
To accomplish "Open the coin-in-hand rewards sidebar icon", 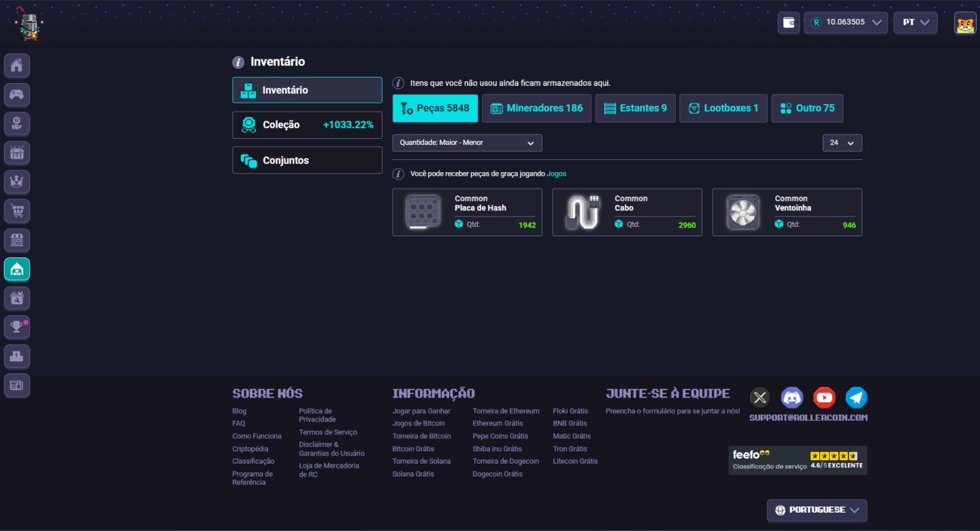I will click(17, 123).
